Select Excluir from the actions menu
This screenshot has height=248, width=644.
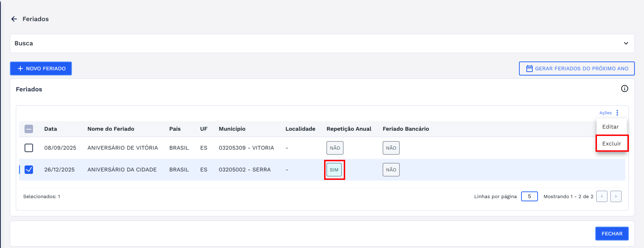(x=612, y=143)
